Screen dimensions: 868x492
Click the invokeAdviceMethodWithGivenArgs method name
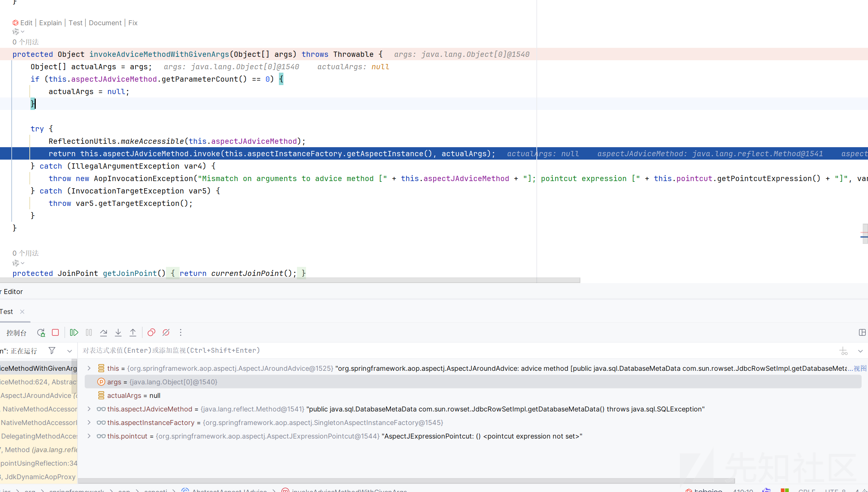click(159, 54)
